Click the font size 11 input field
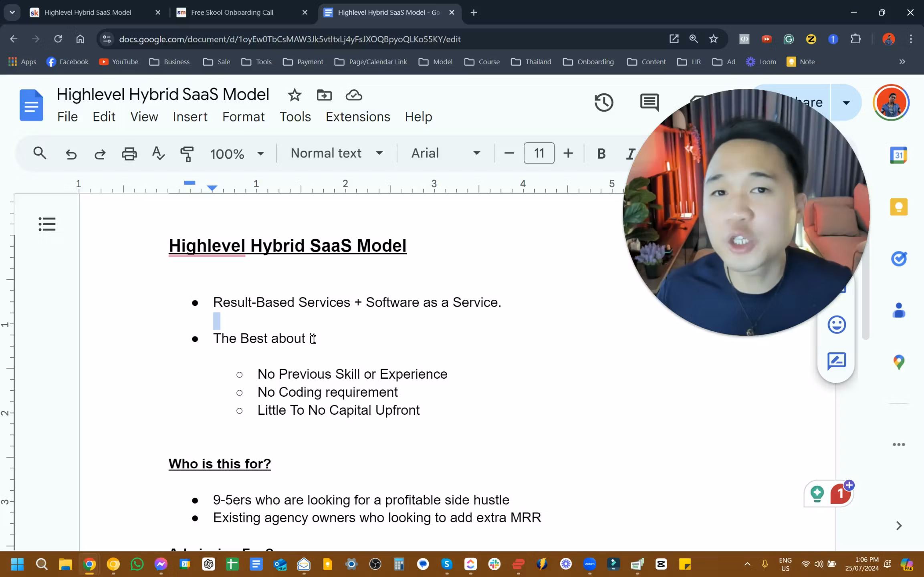Viewport: 924px width, 577px height. (x=539, y=153)
